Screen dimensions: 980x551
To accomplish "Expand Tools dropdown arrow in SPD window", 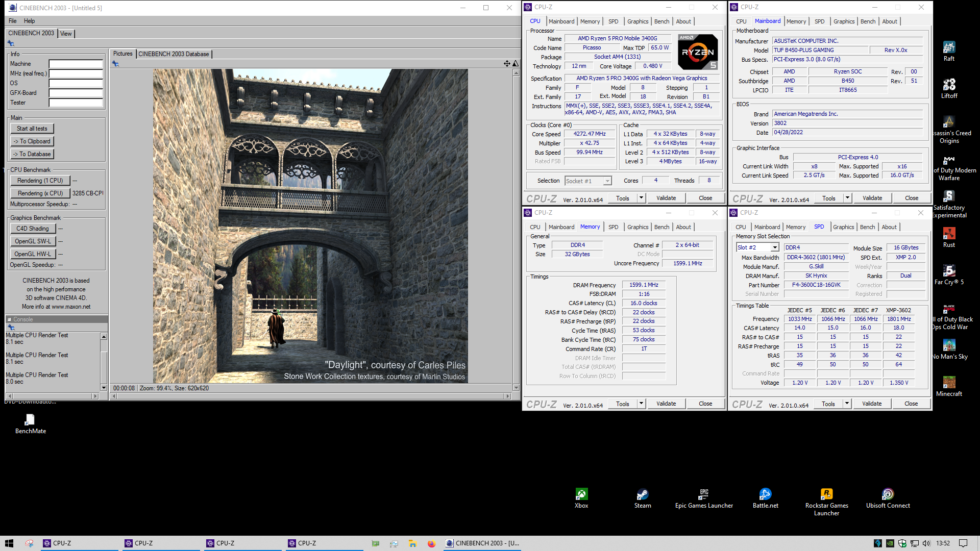I will click(847, 404).
